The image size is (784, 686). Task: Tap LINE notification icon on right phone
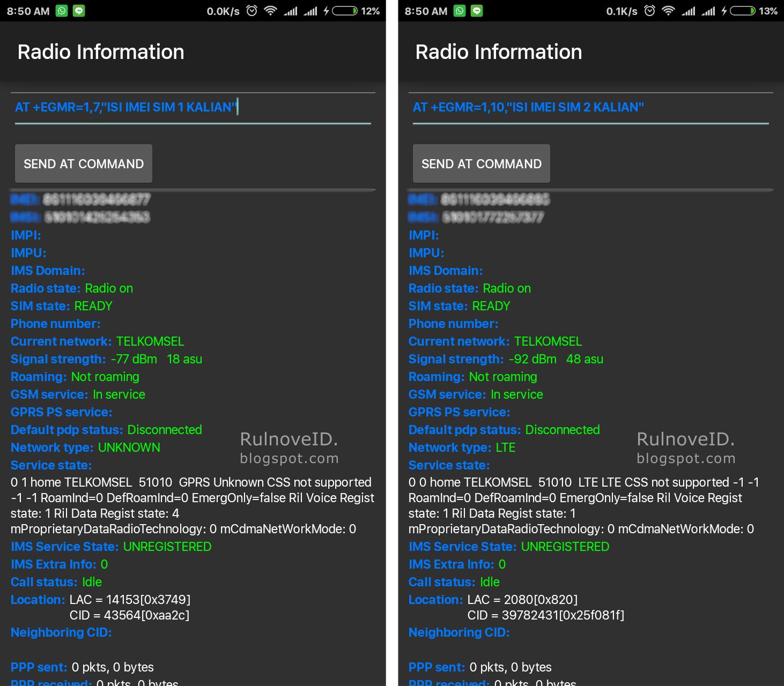pyautogui.click(x=477, y=11)
